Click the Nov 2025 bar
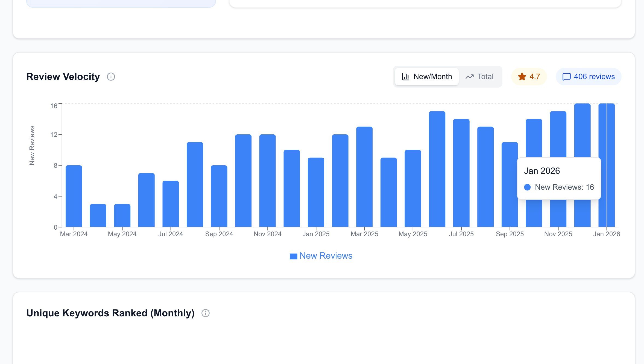 pos(558,134)
